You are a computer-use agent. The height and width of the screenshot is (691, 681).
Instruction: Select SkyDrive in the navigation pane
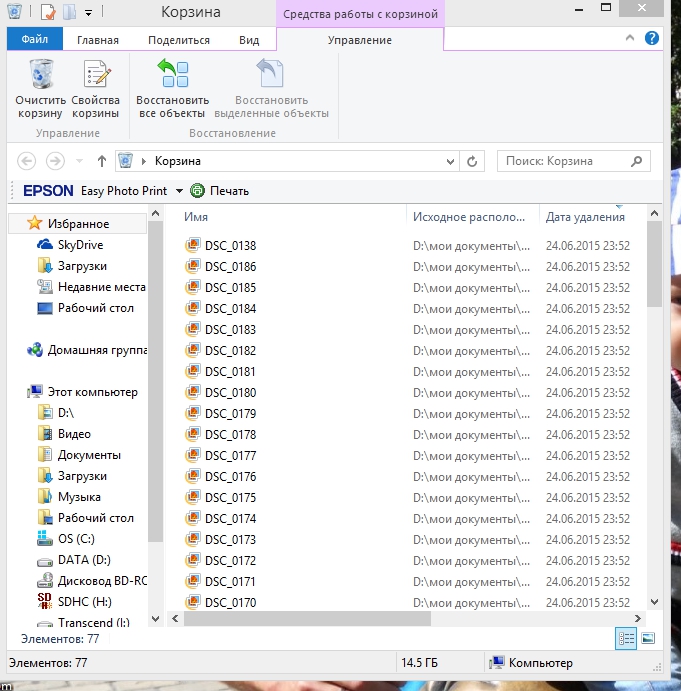[x=80, y=245]
